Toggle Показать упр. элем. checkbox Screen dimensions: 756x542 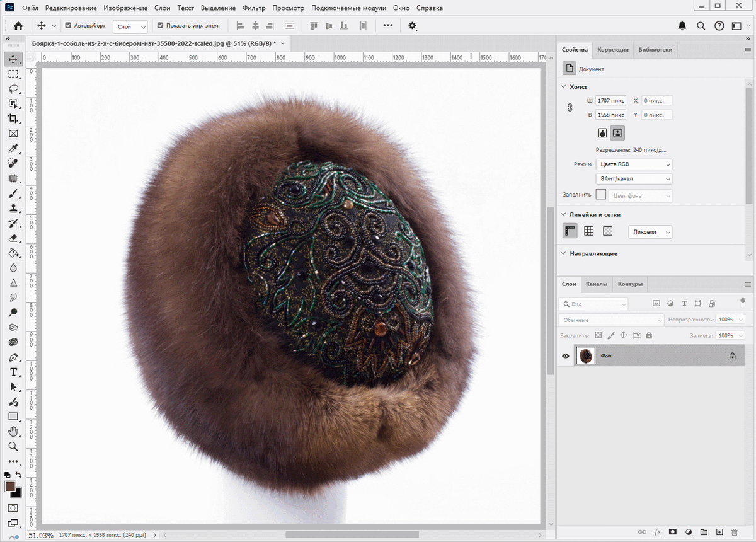[160, 26]
